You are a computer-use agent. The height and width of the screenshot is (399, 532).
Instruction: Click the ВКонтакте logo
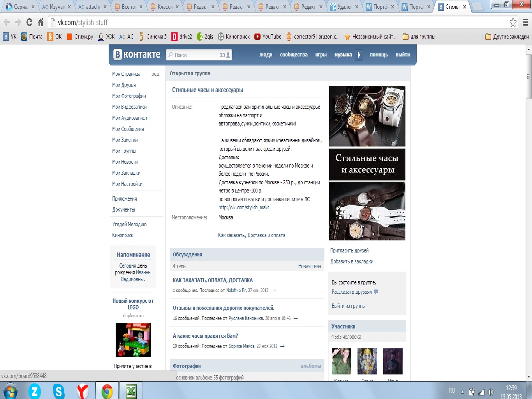[x=137, y=55]
